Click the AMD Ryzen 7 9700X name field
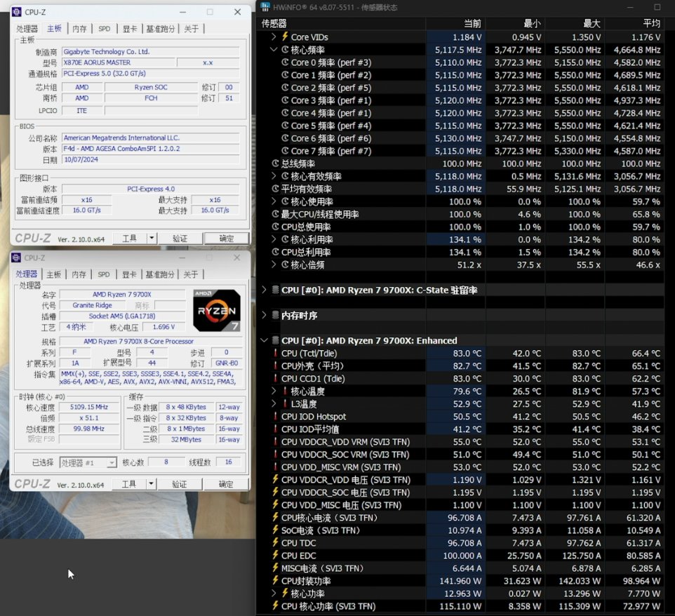Image resolution: width=675 pixels, height=616 pixels. click(122, 295)
